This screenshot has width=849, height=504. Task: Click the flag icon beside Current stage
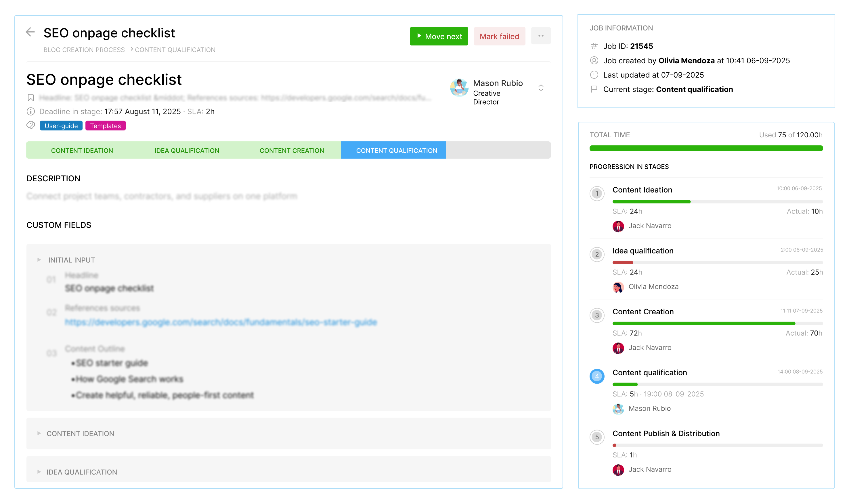594,89
